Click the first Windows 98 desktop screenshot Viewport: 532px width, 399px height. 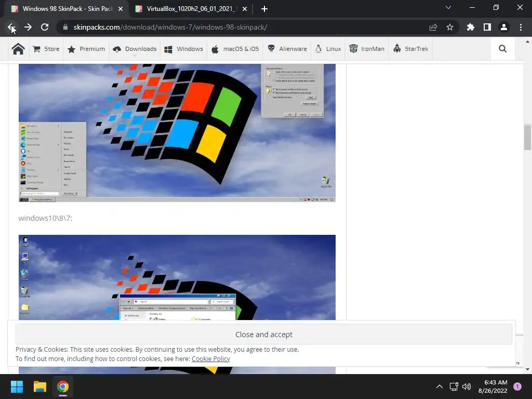click(177, 133)
